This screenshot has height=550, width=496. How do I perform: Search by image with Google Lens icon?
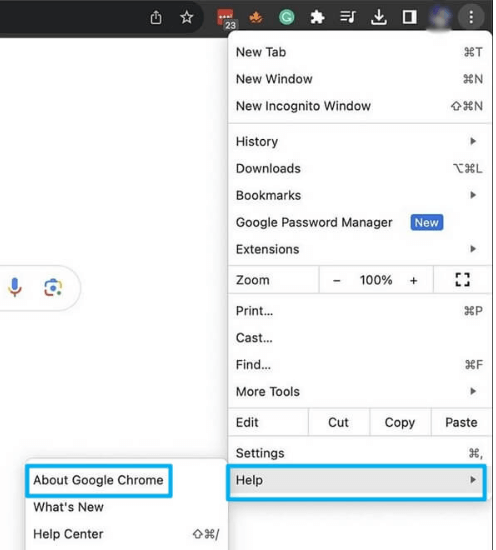(x=53, y=288)
